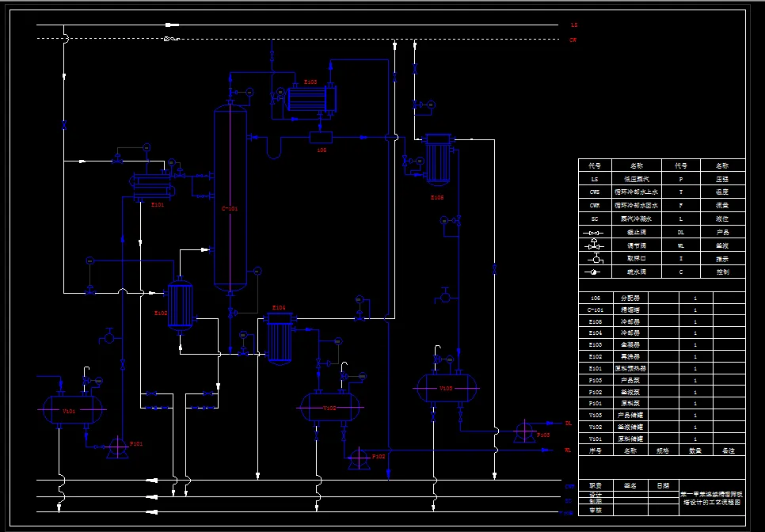Select the E102 reboiler symbol

pyautogui.click(x=180, y=306)
